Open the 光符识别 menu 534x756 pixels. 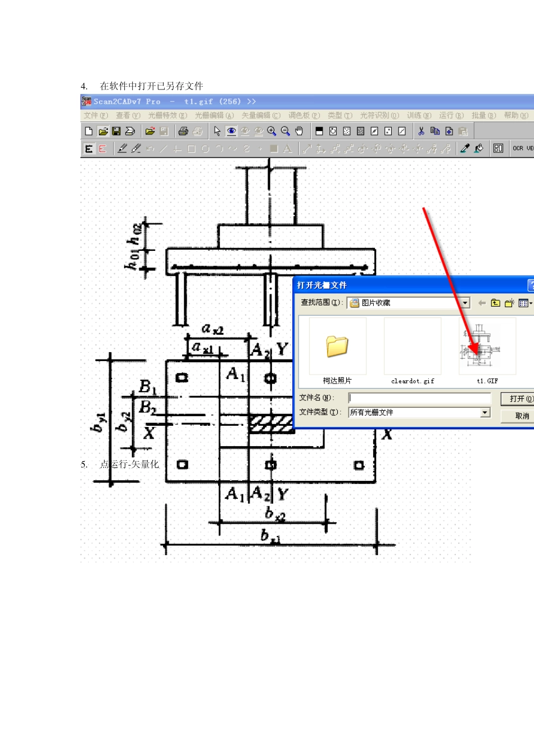point(379,115)
